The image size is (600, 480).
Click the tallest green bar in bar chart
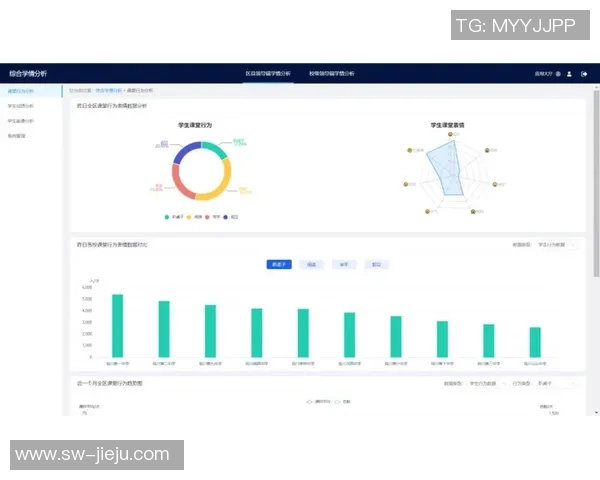[x=117, y=325]
